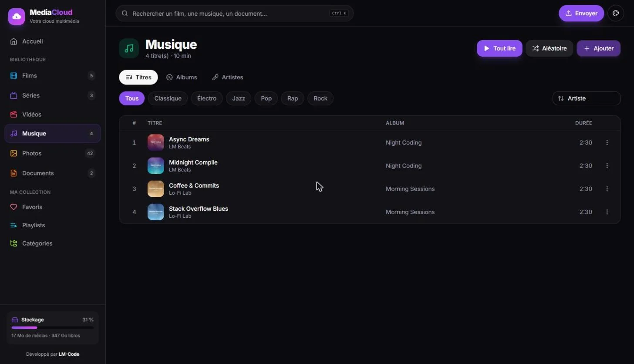Open the Vidéos library section

point(53,115)
